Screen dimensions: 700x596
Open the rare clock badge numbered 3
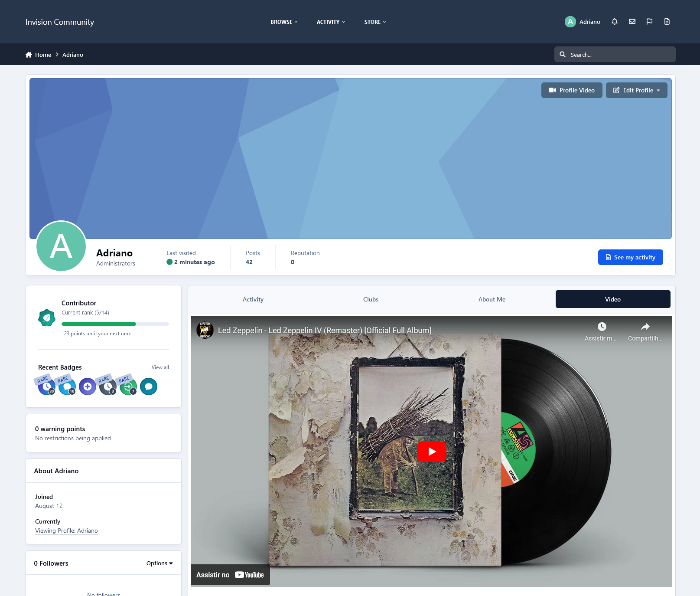point(107,386)
